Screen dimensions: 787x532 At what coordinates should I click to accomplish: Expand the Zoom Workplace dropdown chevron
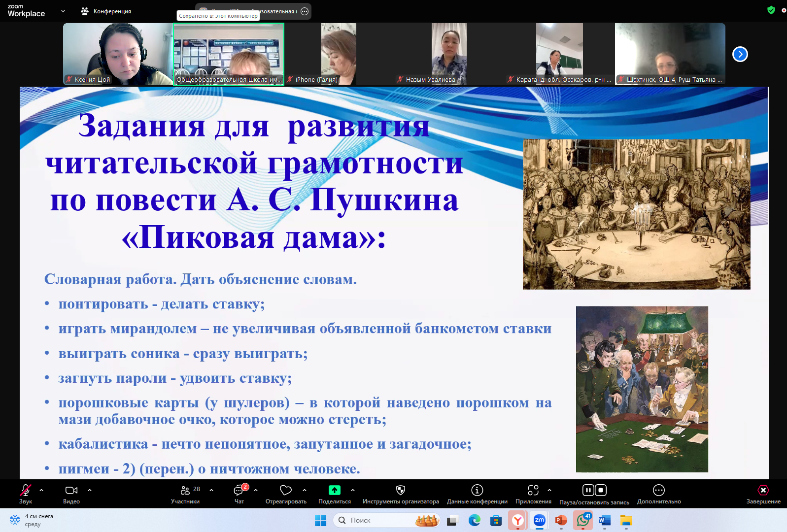63,11
